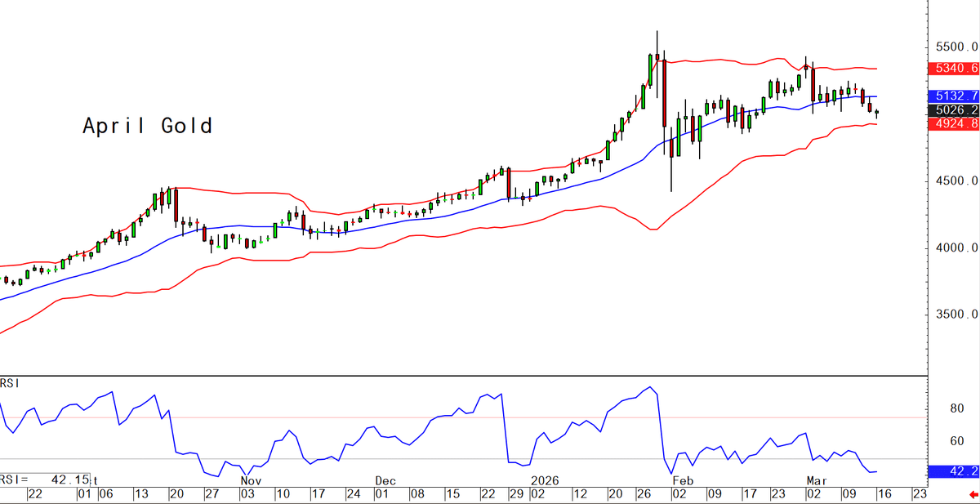Select the 10 date tick label
This screenshot has width=980, height=504.
tap(284, 495)
